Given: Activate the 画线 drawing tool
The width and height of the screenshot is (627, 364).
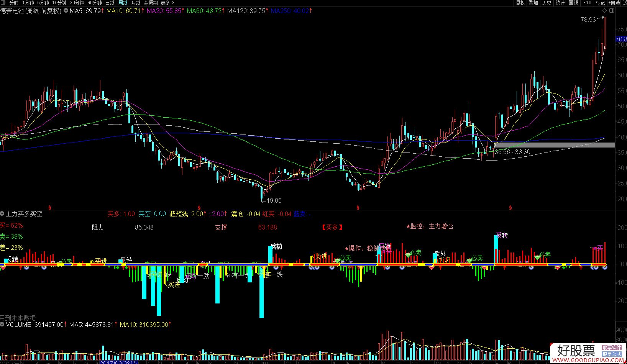Looking at the screenshot, I should point(574,3).
